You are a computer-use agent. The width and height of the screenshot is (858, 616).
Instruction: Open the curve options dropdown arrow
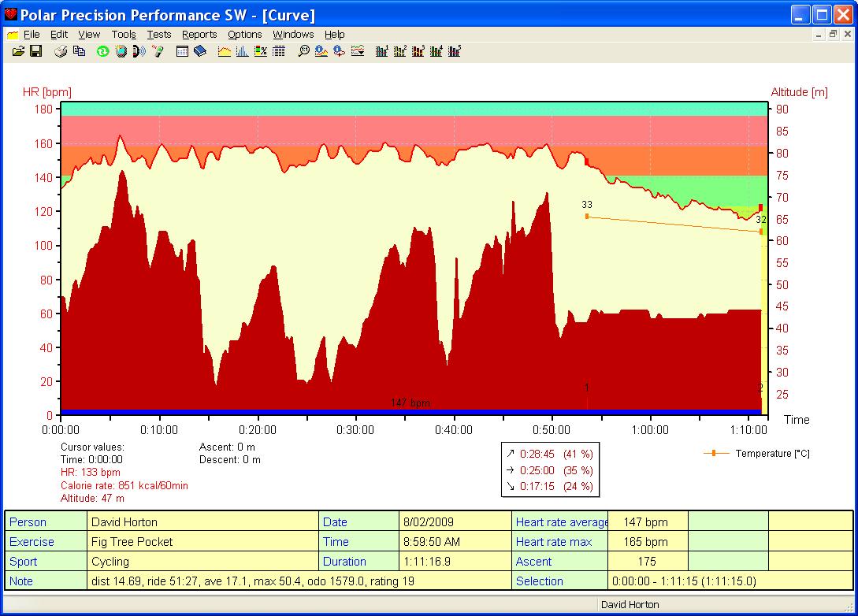point(357,50)
